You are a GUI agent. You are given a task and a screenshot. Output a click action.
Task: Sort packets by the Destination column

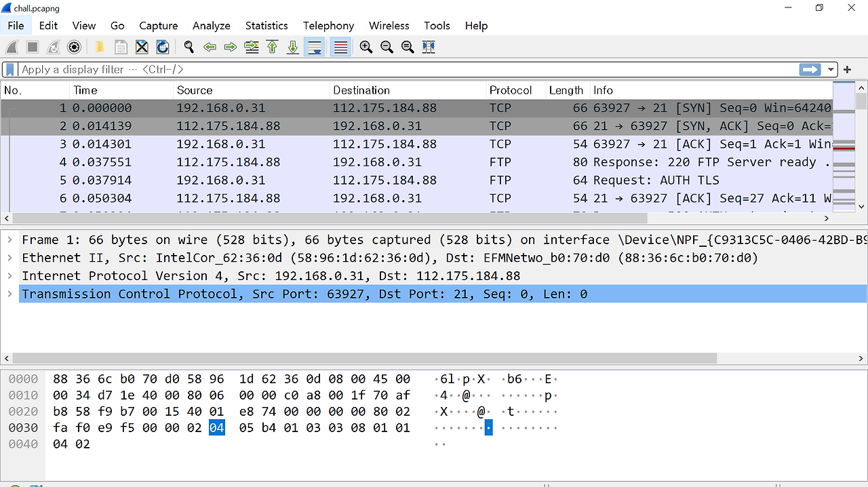tap(407, 90)
